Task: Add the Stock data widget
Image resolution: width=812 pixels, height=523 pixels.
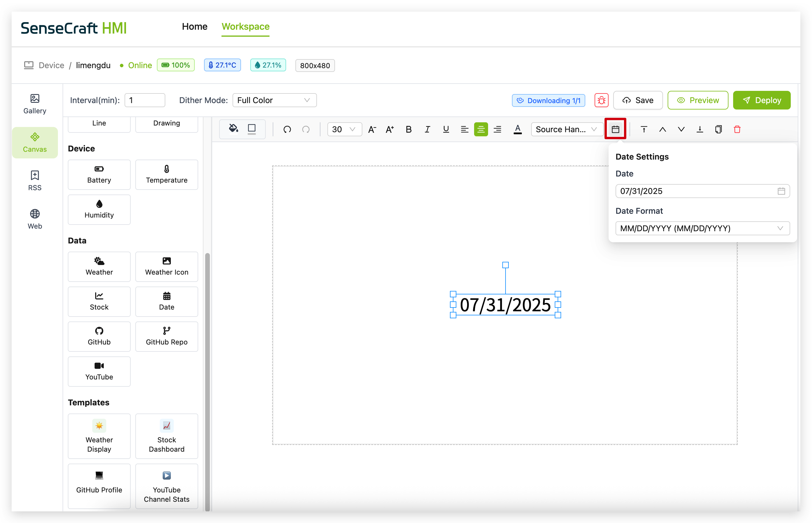Action: (99, 302)
